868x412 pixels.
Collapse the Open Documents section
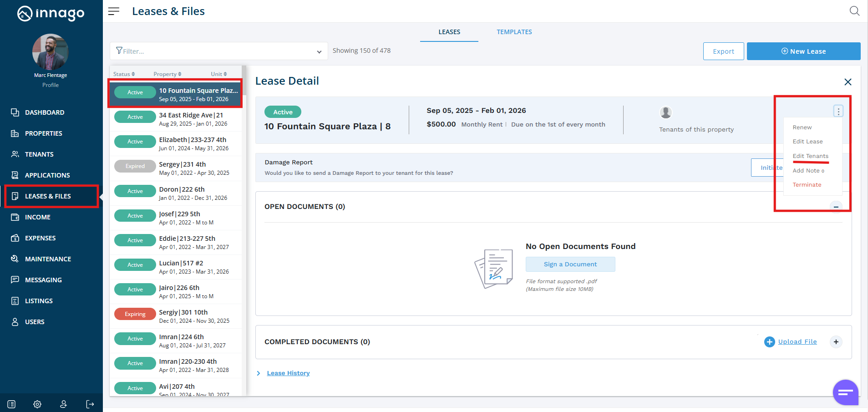tap(836, 207)
